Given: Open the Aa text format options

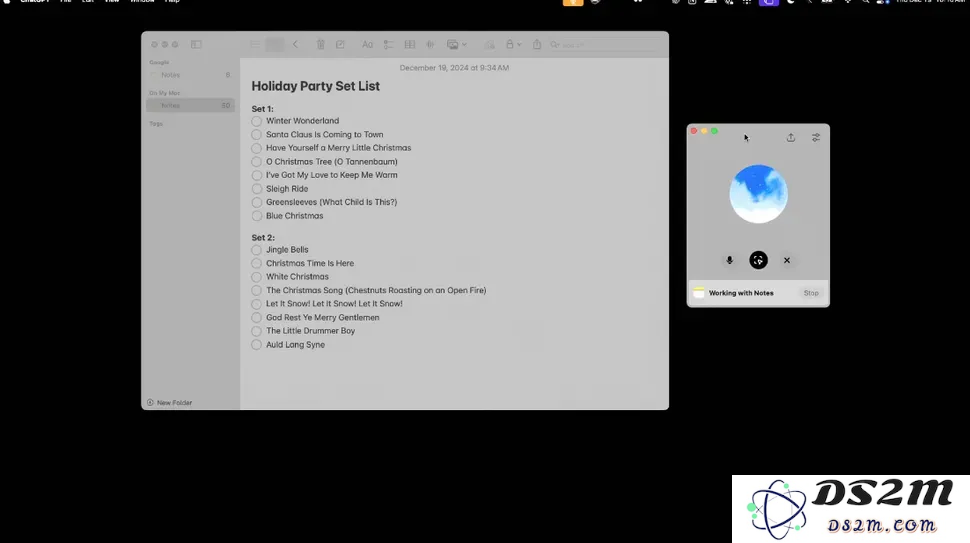Looking at the screenshot, I should click(x=367, y=45).
